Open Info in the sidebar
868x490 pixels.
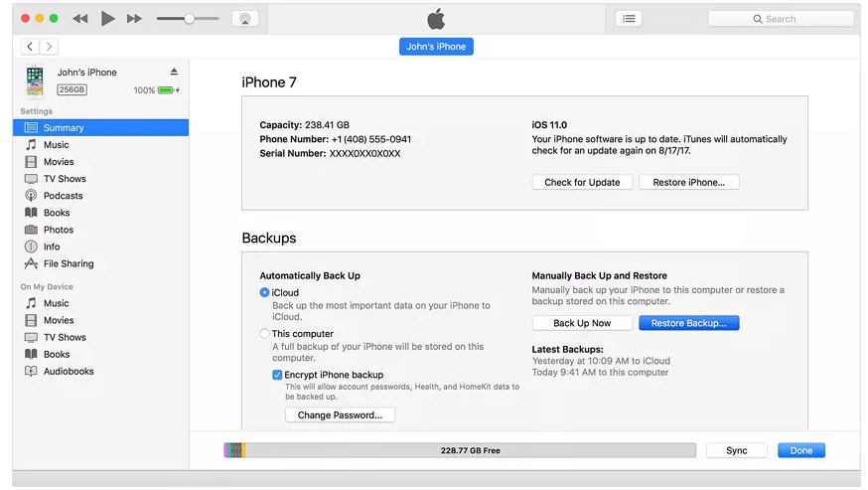tap(100, 246)
